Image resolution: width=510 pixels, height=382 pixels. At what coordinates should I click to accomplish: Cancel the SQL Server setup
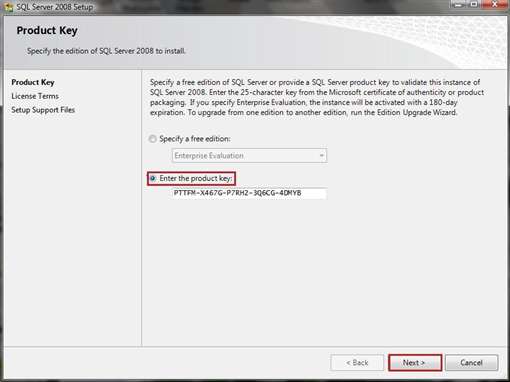[x=472, y=363]
